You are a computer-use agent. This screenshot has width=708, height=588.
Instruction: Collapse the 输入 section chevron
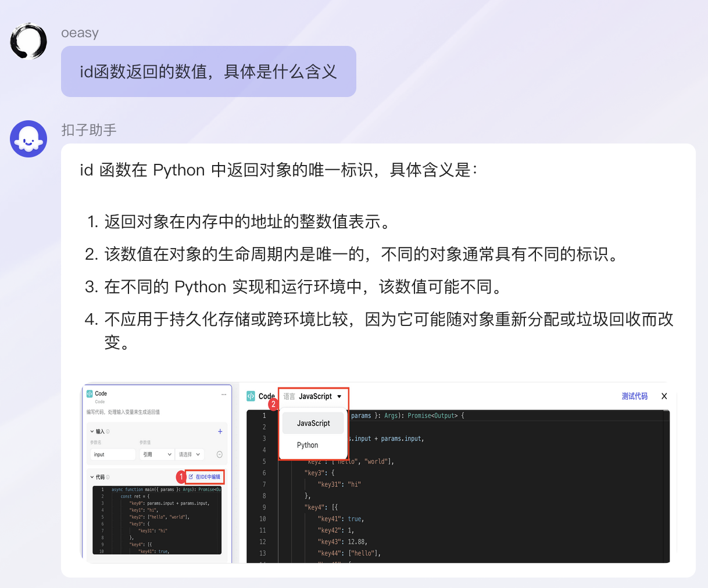click(92, 432)
